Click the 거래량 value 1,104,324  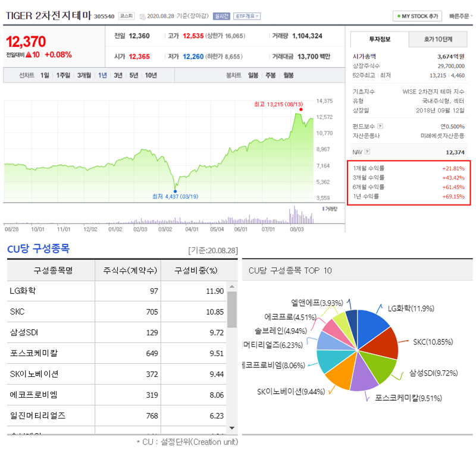click(307, 36)
